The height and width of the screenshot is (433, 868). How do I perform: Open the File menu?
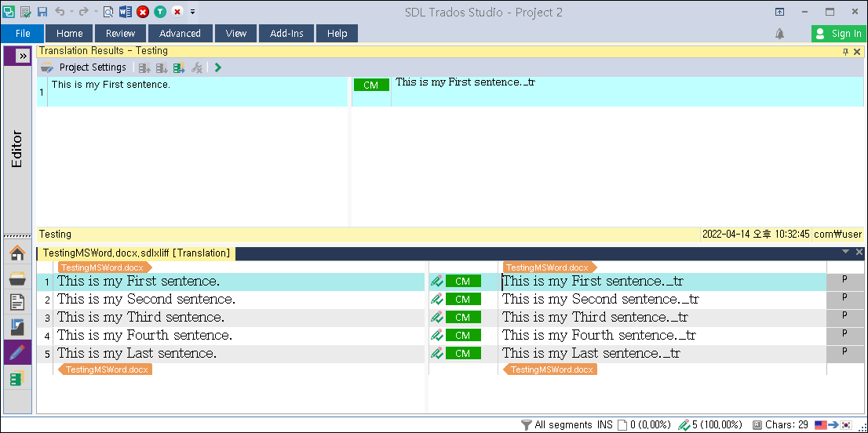(x=23, y=33)
